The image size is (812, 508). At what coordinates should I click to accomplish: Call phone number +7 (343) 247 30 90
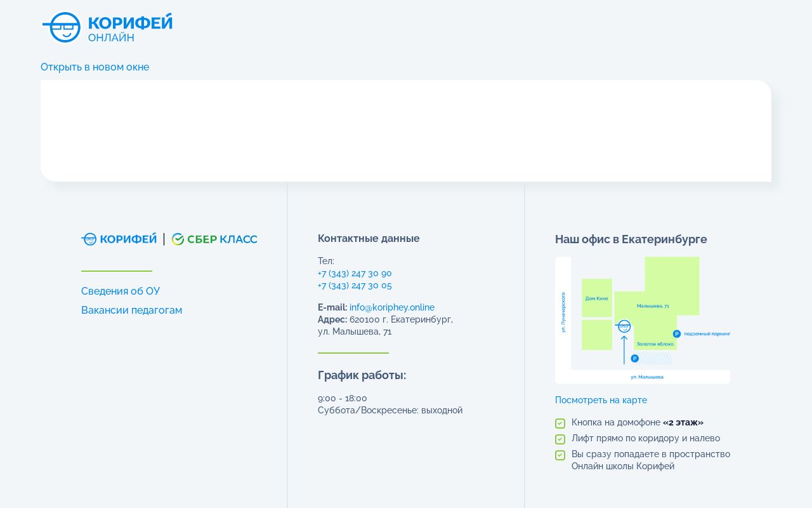[355, 274]
